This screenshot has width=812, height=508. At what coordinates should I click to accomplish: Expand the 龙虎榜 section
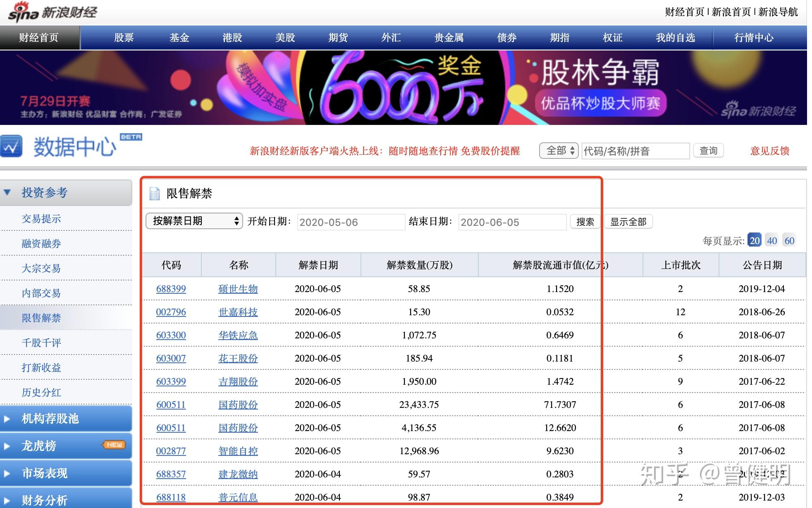tap(66, 446)
